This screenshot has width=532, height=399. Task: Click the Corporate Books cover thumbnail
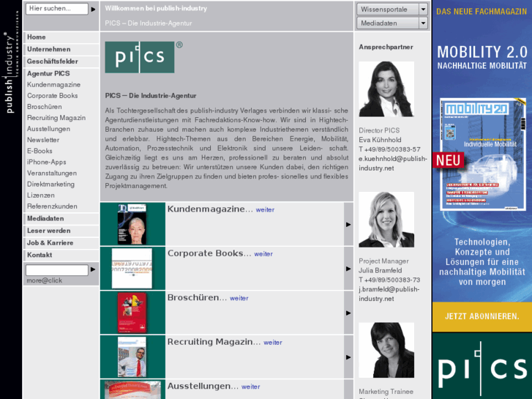tap(132, 268)
